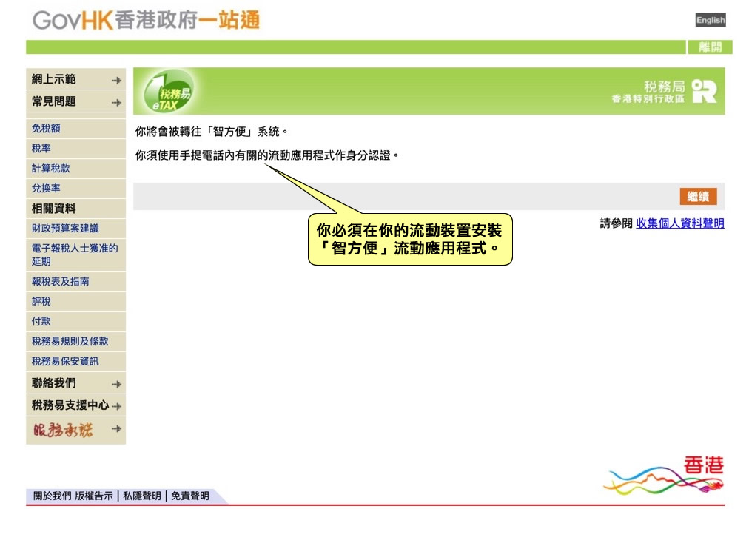This screenshot has width=749, height=560.
Task: Click the 稅務易 eTAX logo icon
Action: click(x=168, y=91)
